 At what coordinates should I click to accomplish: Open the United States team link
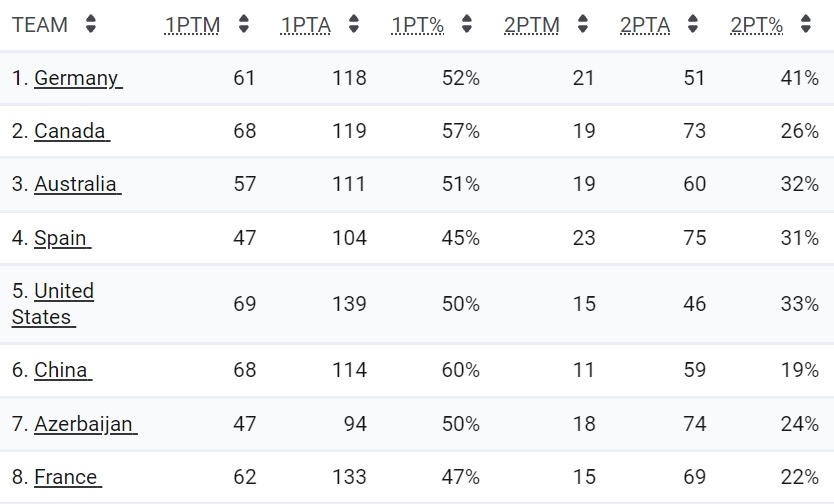pyautogui.click(x=53, y=304)
